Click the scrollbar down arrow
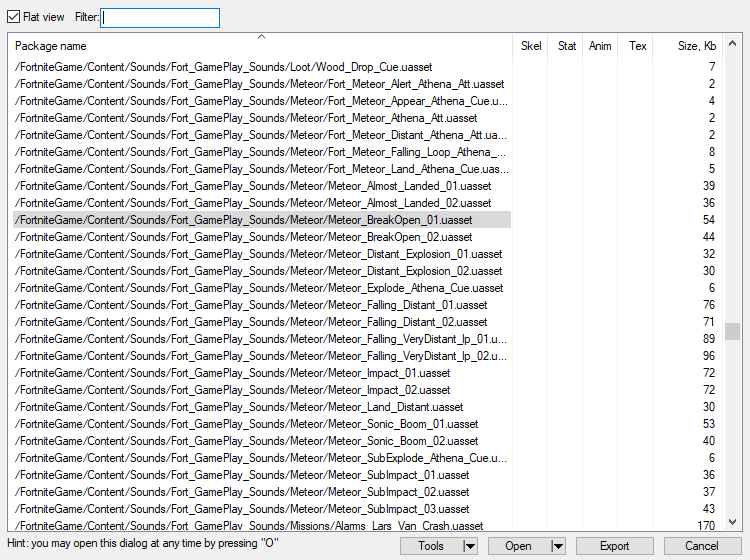The height and width of the screenshot is (560, 750). [733, 521]
